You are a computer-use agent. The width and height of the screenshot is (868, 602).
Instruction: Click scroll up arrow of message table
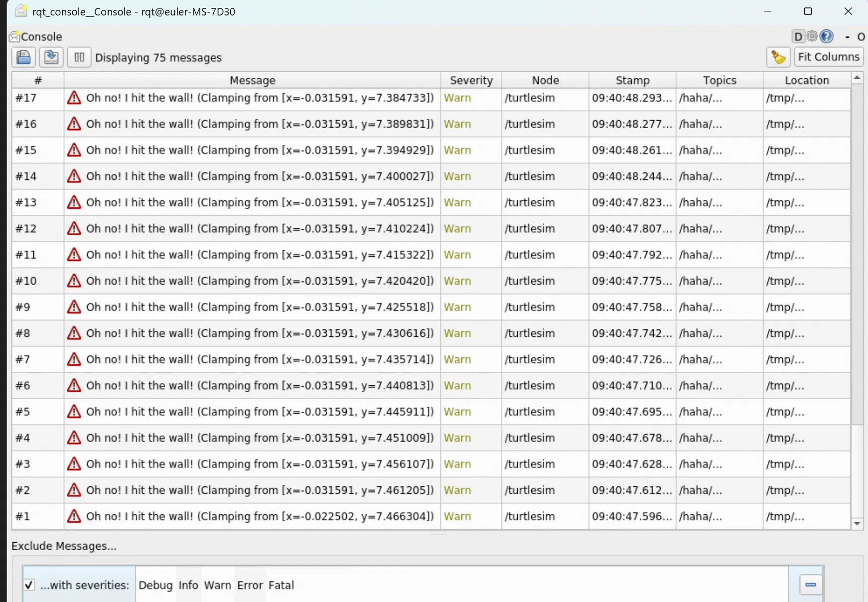click(x=857, y=77)
